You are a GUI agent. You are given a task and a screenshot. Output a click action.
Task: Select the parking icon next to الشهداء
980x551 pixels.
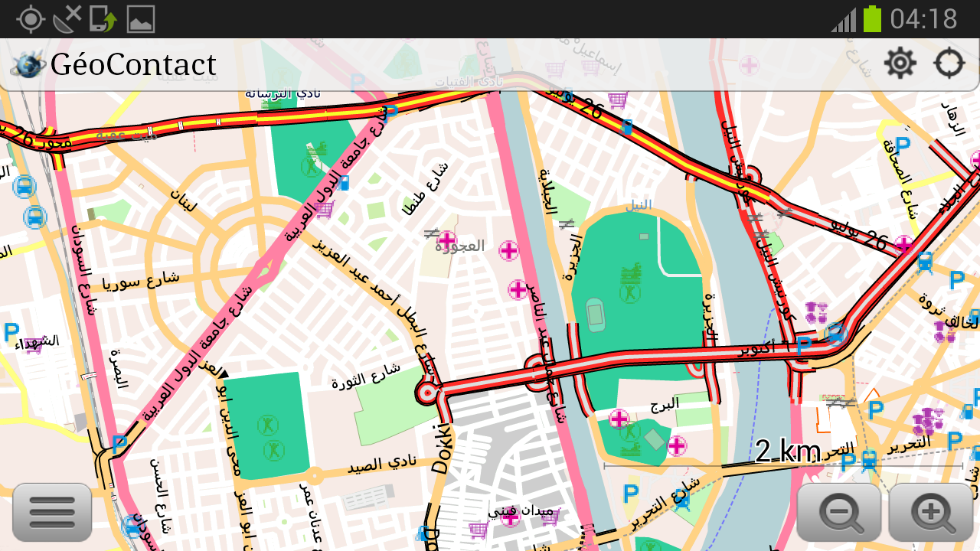[x=11, y=331]
